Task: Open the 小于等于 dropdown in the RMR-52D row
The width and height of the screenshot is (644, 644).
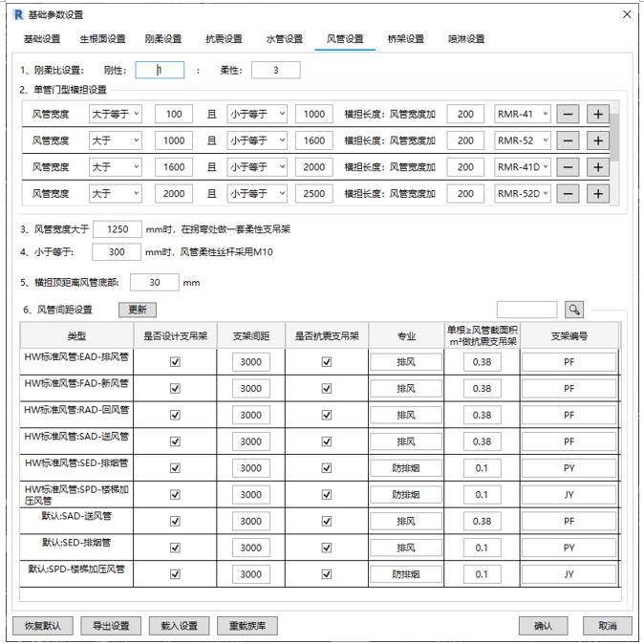Action: click(257, 194)
